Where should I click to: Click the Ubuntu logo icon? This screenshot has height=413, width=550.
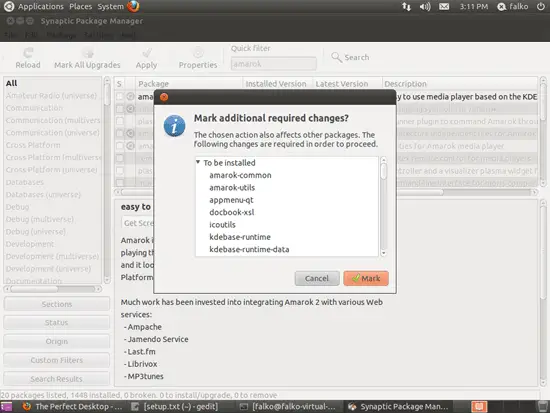coord(9,6)
